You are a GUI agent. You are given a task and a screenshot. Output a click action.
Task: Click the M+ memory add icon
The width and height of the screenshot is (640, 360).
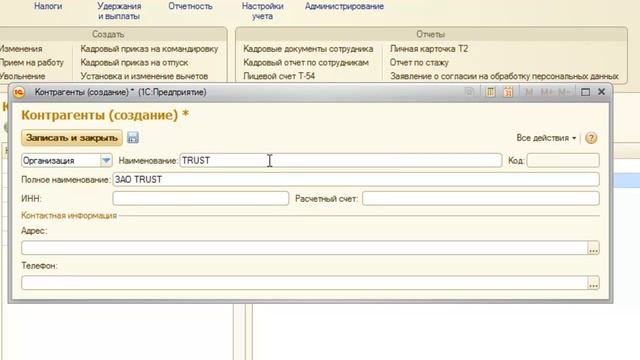(546, 92)
